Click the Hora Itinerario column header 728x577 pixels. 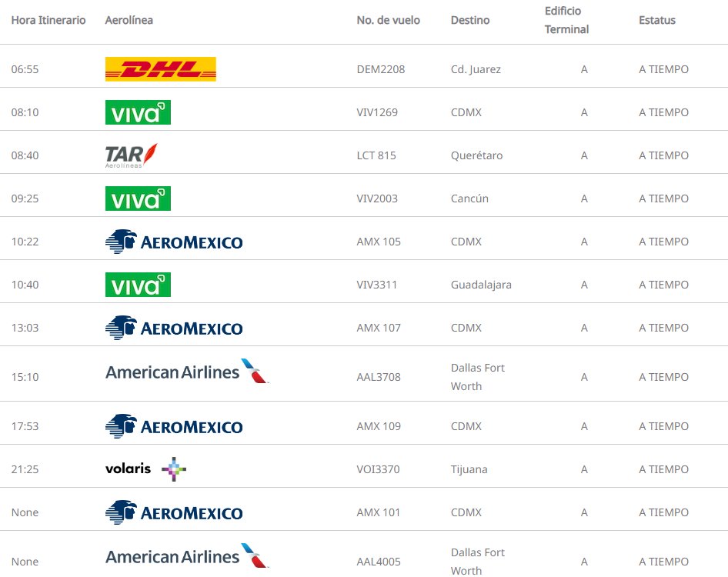coord(48,20)
